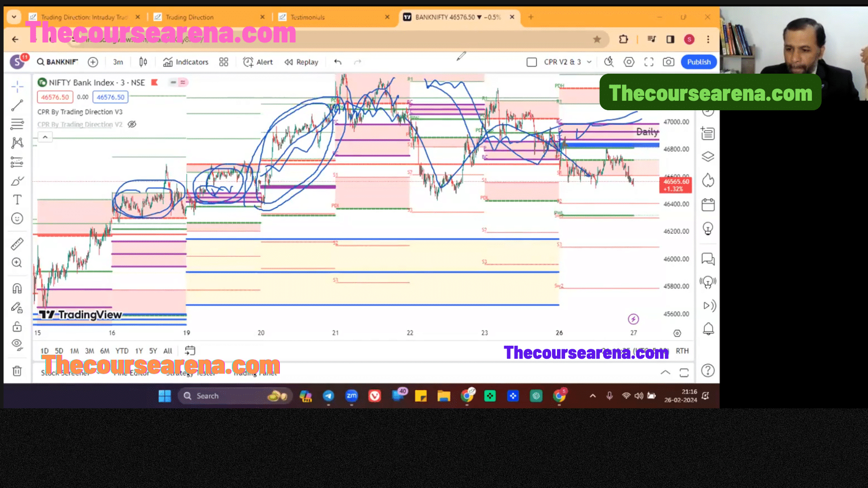Screen dimensions: 868x488
Task: Click the red 46576.50 price box
Action: [55, 97]
